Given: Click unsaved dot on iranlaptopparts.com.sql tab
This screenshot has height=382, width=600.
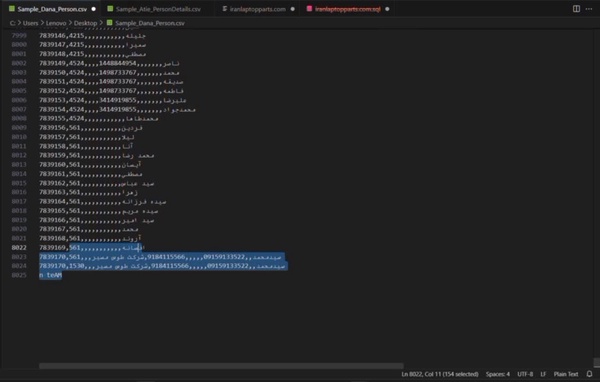Looking at the screenshot, I should 387,9.
